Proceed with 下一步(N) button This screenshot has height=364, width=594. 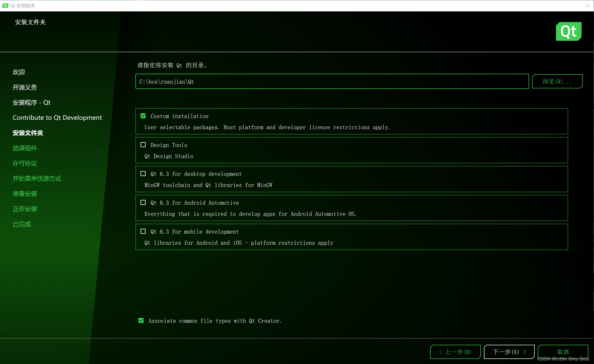(509, 352)
